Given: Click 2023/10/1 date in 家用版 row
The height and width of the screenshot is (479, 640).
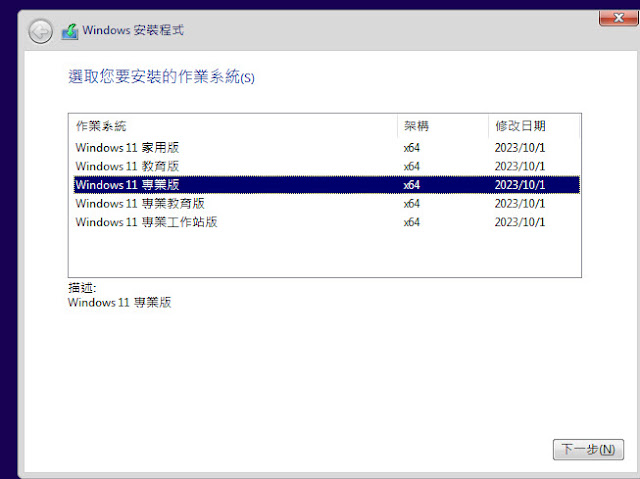Looking at the screenshot, I should coord(520,147).
